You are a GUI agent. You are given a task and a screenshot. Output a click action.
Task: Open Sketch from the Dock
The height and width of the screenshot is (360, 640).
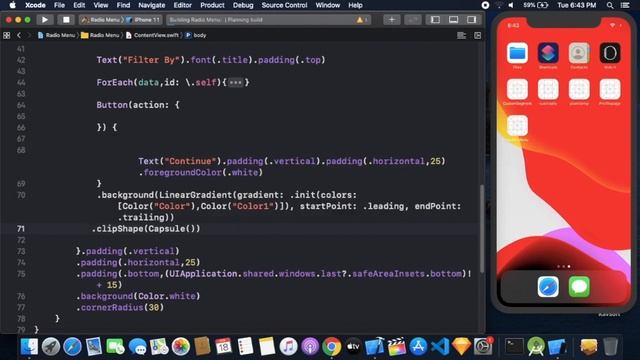point(462,347)
